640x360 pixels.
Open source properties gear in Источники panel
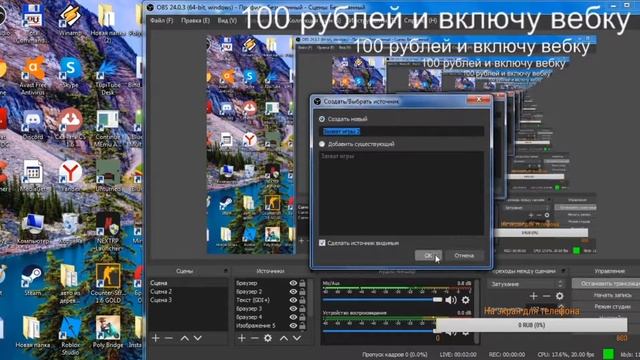(x=268, y=338)
